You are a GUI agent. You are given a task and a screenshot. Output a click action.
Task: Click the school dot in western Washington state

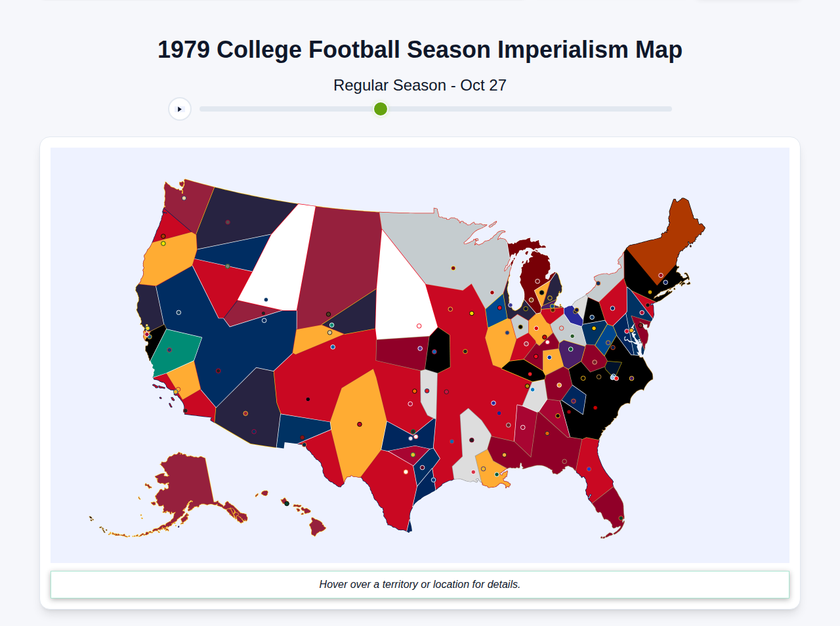[184, 198]
